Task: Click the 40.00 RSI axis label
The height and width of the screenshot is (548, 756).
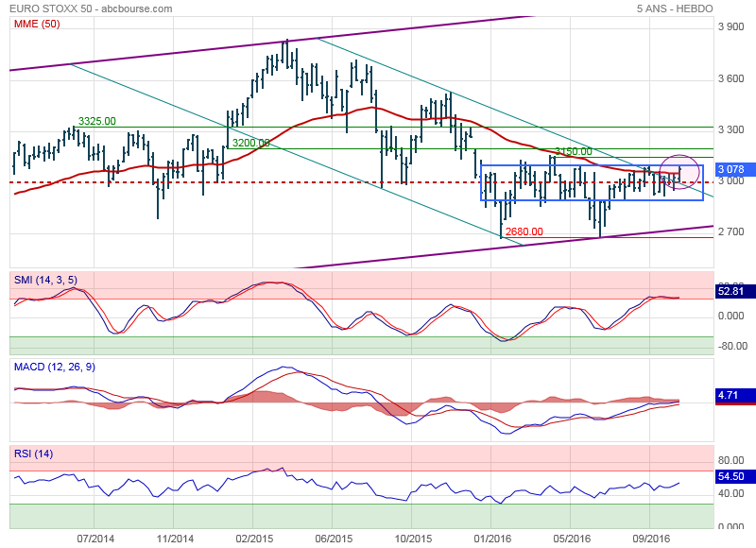Action: click(730, 493)
